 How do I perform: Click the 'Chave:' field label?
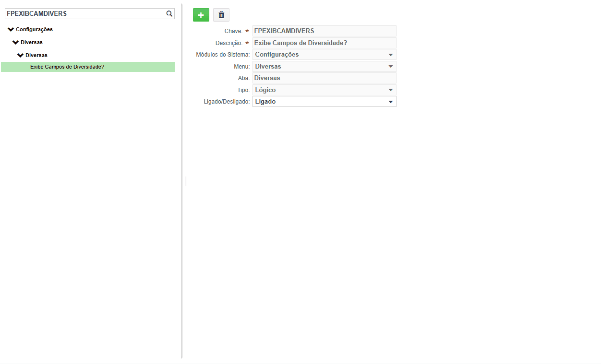pyautogui.click(x=233, y=31)
